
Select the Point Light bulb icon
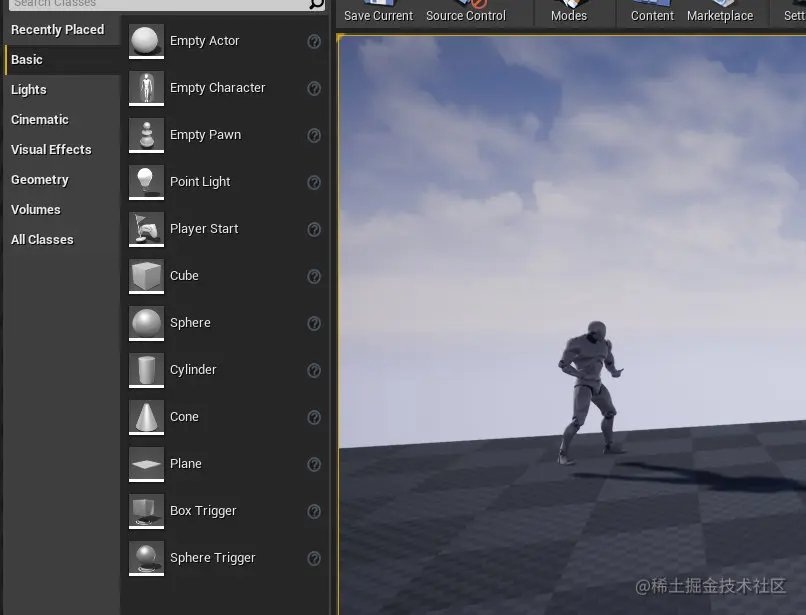146,182
